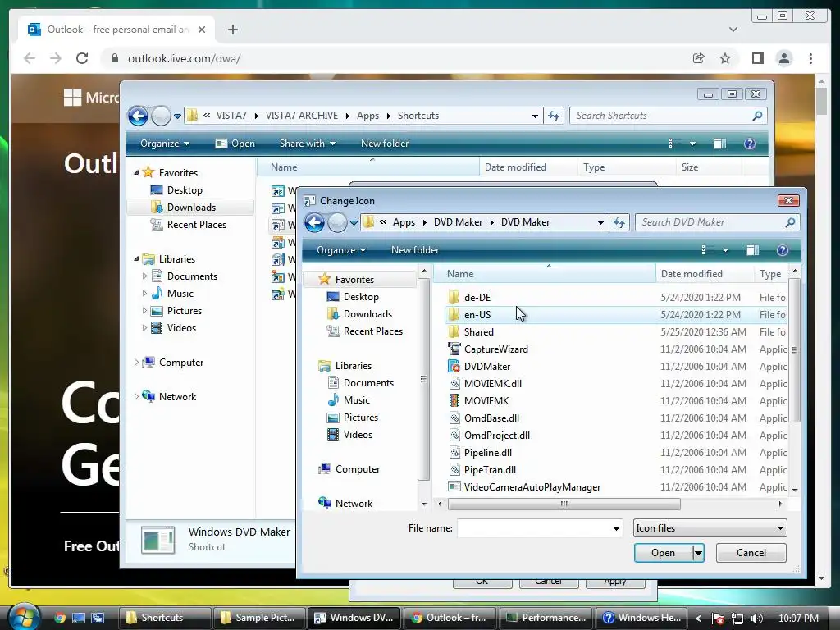Click the horizontal scrollbar in the file list
840x630 pixels.
pos(564,504)
